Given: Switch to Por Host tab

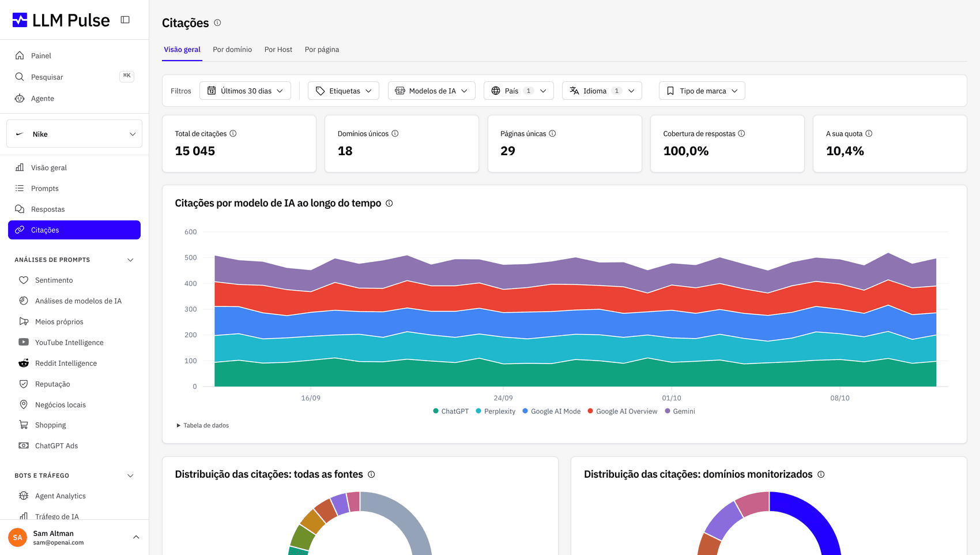Looking at the screenshot, I should click(278, 50).
